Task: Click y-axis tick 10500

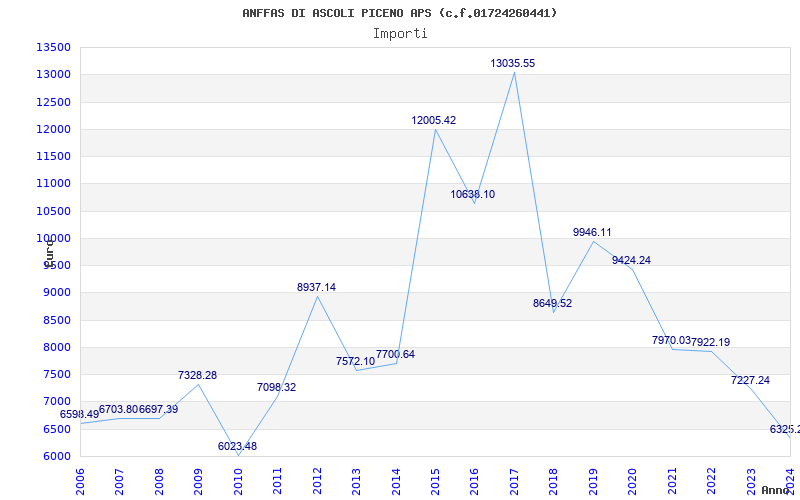Action: coord(53,211)
